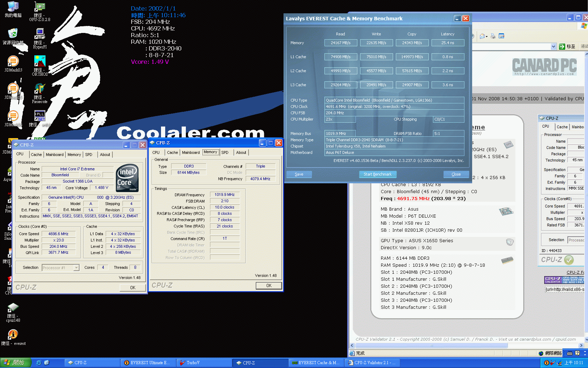The image size is (588, 368).
Task: Click the Intel Core logo in CPU-Z
Action: pyautogui.click(x=127, y=177)
